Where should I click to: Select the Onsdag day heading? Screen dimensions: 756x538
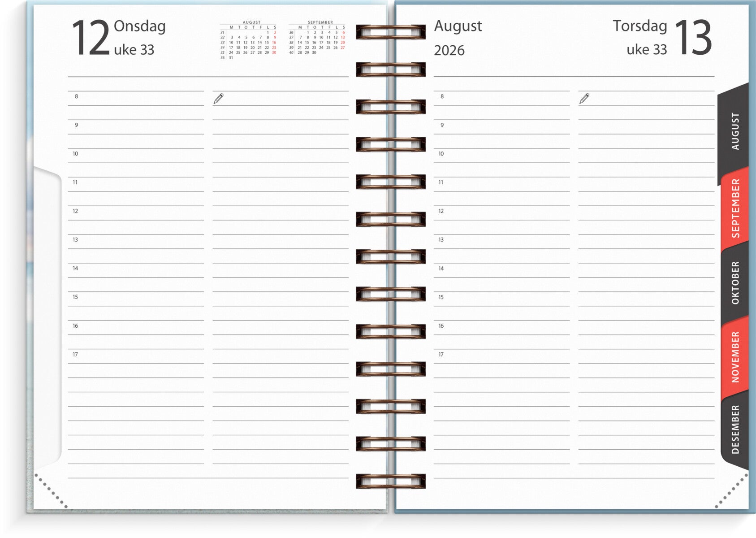point(139,26)
